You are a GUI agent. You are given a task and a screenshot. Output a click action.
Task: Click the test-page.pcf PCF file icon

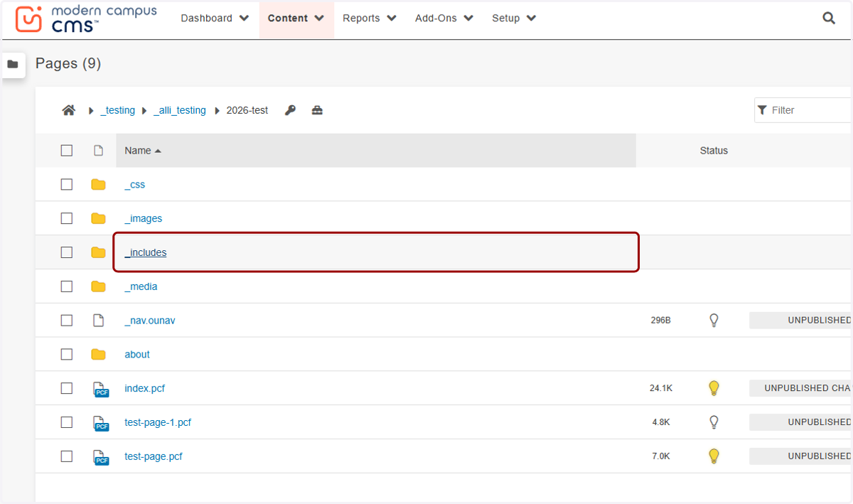tap(101, 457)
